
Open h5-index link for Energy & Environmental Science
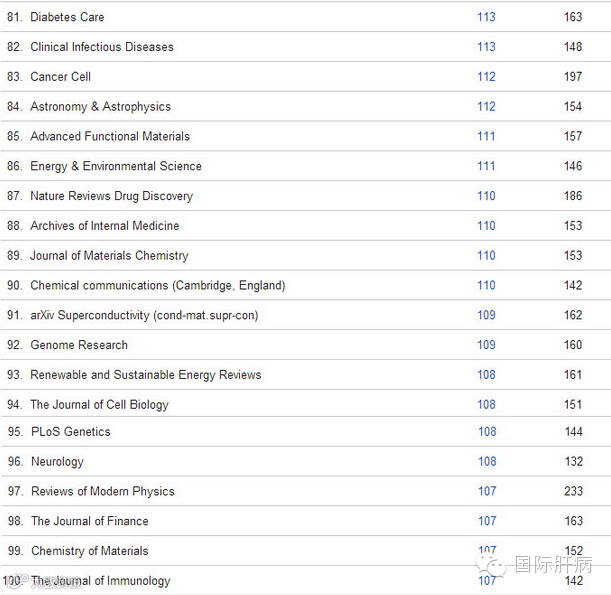pyautogui.click(x=486, y=166)
